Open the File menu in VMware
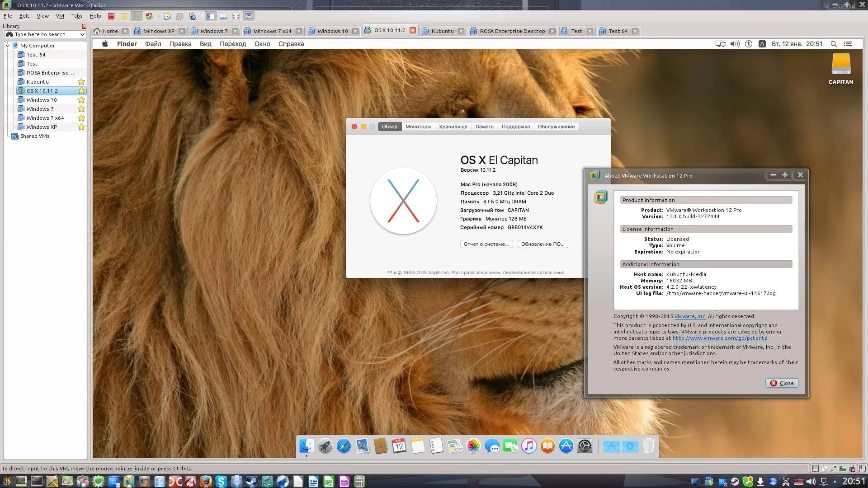Screen dimensions: 868x488 point(8,16)
